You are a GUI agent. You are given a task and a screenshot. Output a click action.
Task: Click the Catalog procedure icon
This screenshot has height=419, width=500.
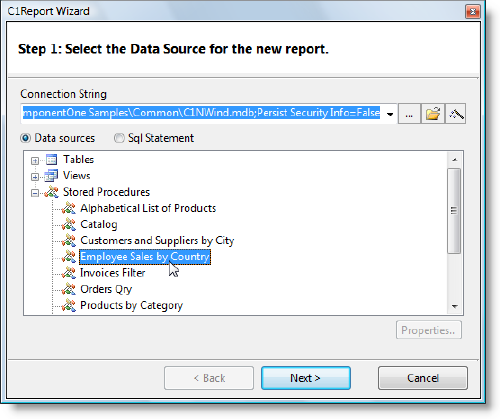[x=69, y=224]
